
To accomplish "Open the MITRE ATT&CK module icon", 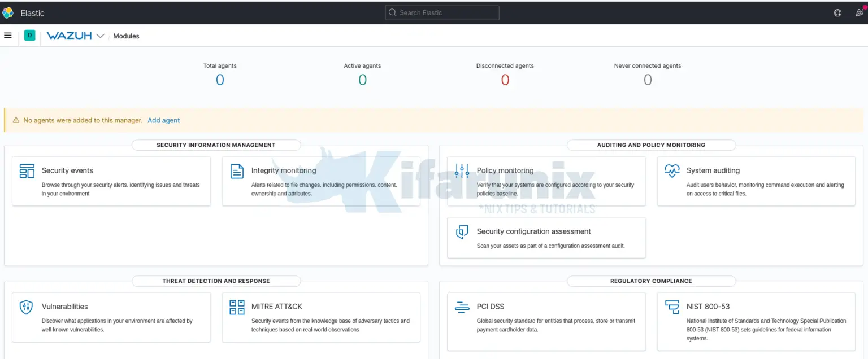I will click(236, 307).
